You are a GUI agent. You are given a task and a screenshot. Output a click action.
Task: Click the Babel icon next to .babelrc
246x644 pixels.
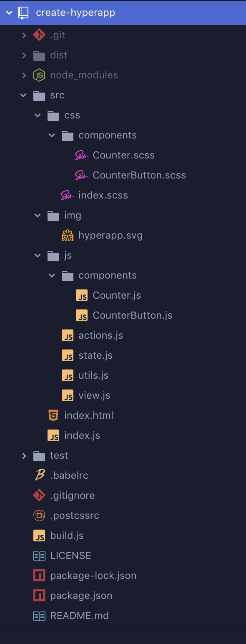click(x=39, y=475)
